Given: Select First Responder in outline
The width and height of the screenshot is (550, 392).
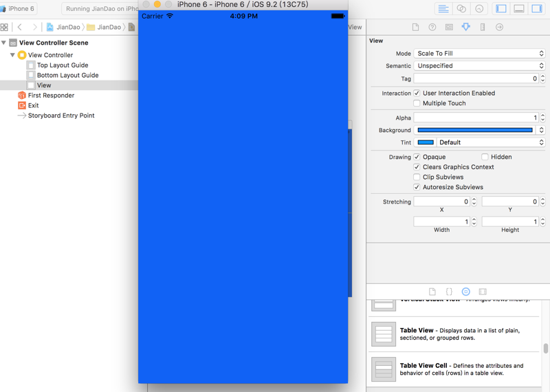Looking at the screenshot, I should click(x=51, y=95).
